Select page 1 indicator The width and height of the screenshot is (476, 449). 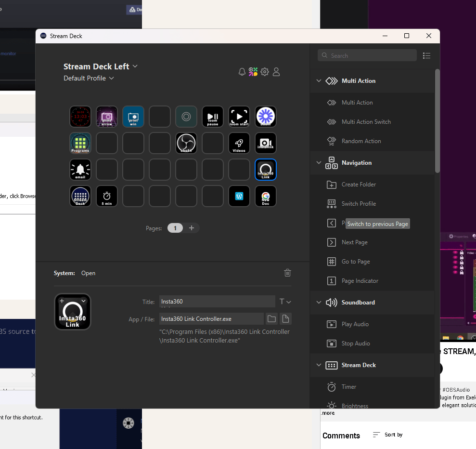click(175, 228)
